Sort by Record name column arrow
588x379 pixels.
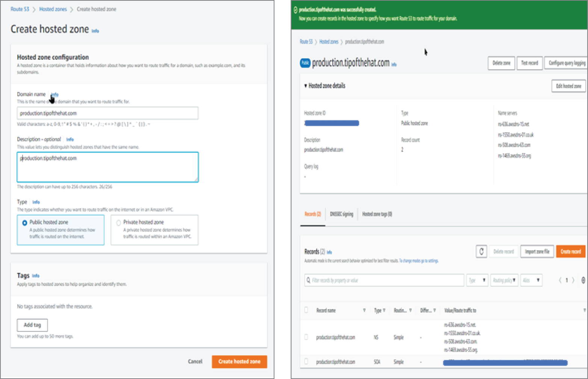coord(364,310)
